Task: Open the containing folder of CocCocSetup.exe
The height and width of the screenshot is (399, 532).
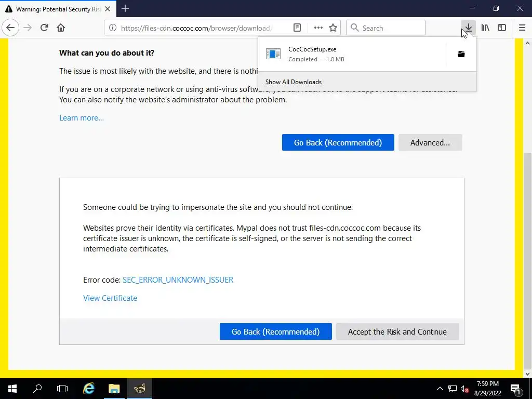Action: coord(461,54)
